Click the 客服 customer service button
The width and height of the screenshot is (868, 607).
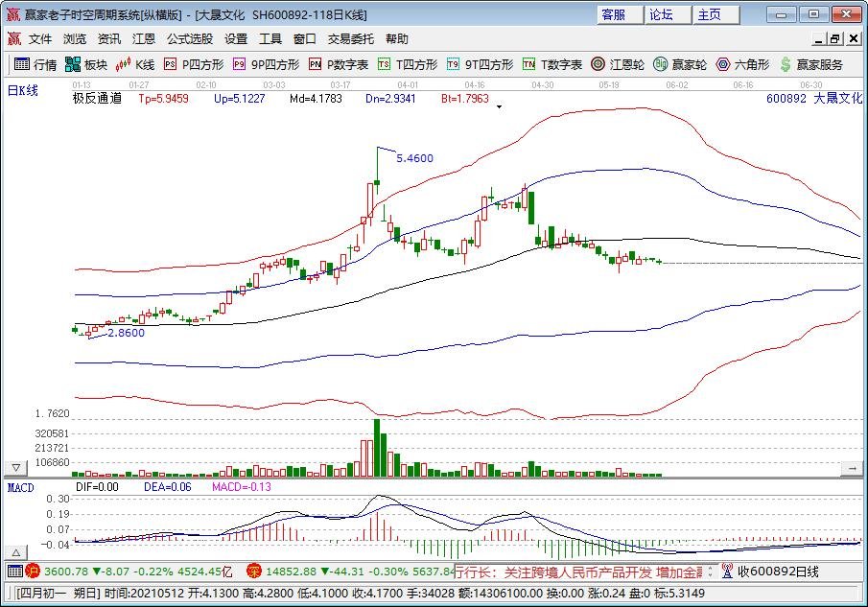[x=620, y=14]
